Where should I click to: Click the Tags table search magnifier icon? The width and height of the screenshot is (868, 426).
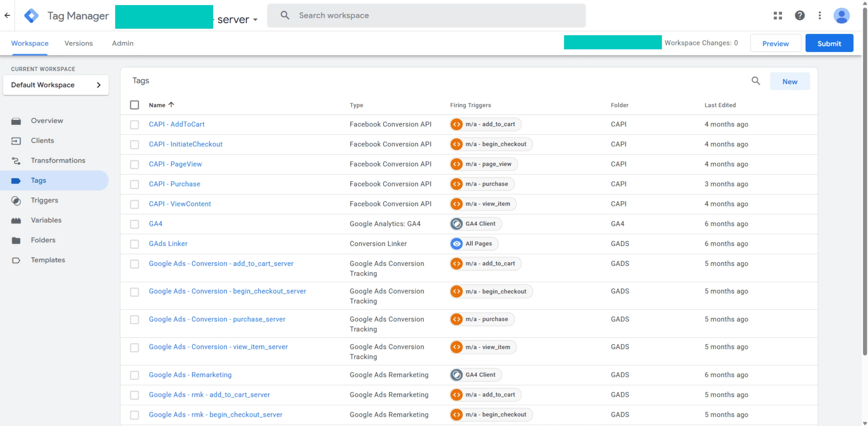[x=756, y=81]
